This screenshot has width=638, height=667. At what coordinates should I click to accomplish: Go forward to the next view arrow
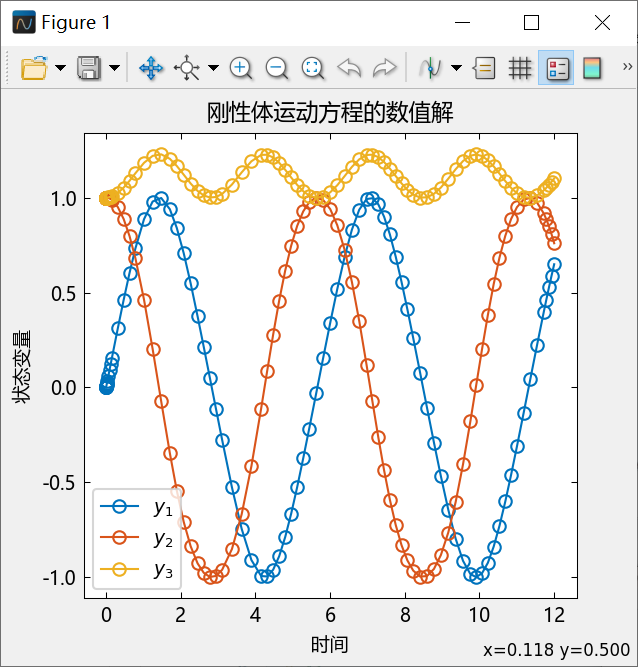pos(385,68)
